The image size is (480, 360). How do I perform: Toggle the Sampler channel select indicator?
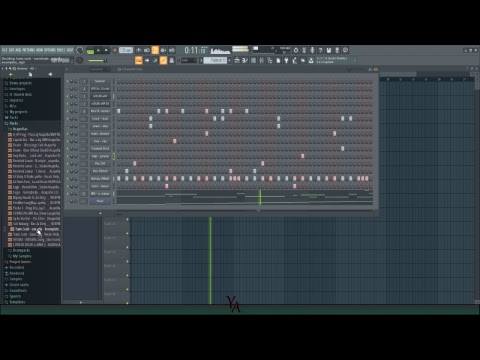point(114,81)
